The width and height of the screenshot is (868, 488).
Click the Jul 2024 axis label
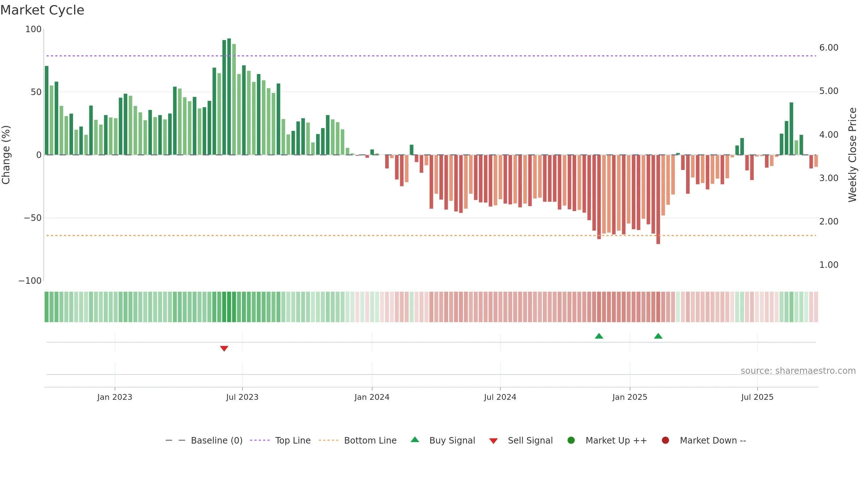tap(500, 397)
